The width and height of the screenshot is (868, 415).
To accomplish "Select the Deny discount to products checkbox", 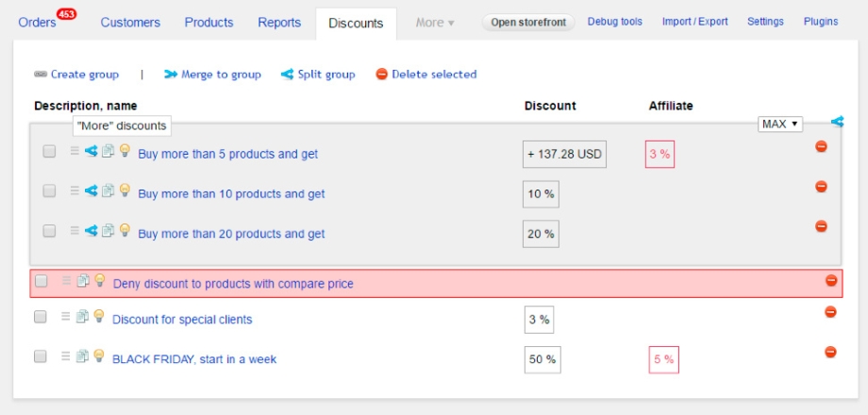I will coord(41,281).
